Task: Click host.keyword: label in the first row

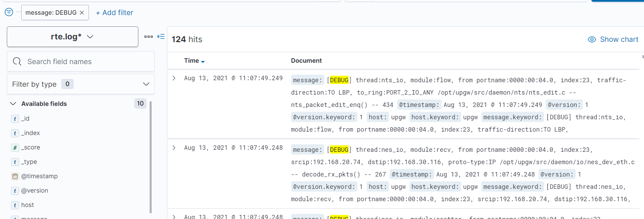Action: click(435, 117)
